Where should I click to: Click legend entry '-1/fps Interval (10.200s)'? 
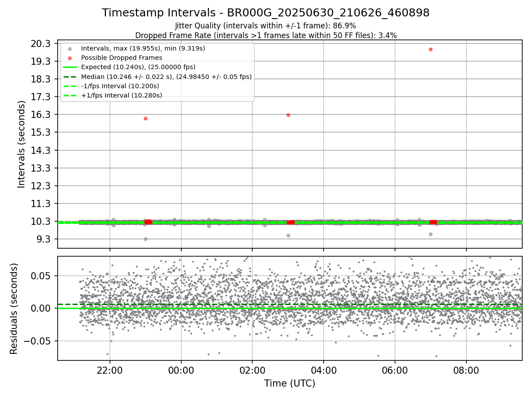(x=120, y=86)
